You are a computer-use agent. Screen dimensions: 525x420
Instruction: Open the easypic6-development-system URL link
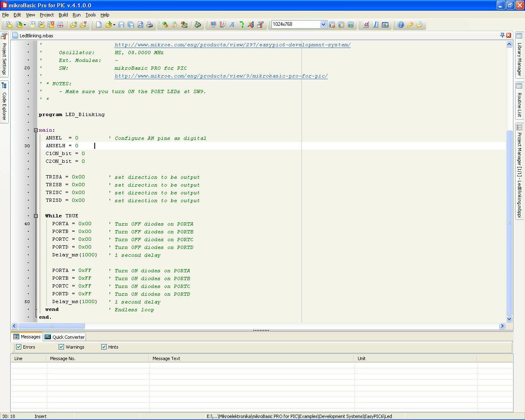[232, 45]
